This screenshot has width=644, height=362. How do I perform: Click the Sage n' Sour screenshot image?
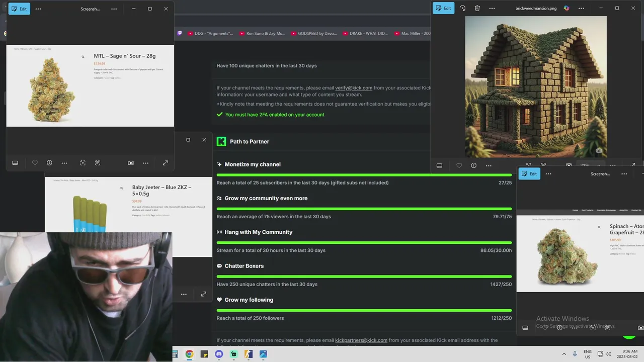click(90, 86)
